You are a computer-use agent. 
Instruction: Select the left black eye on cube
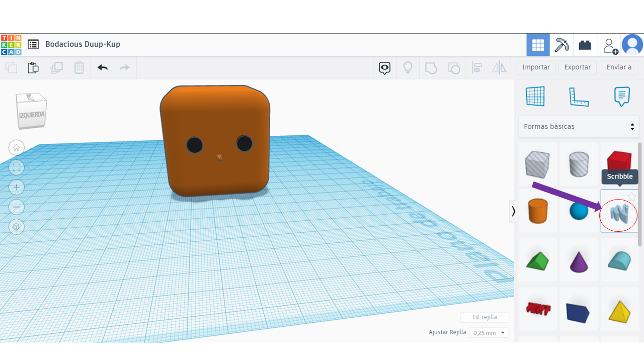coord(194,145)
